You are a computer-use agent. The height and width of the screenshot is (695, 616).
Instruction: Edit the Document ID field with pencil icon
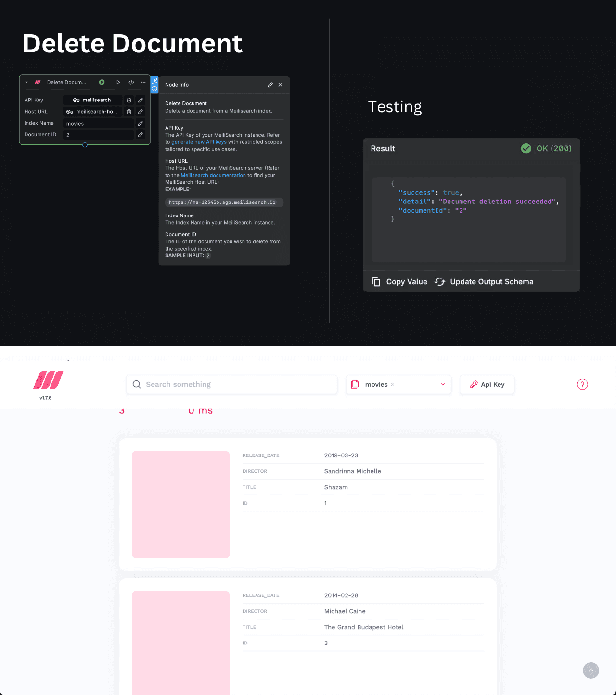coord(141,135)
